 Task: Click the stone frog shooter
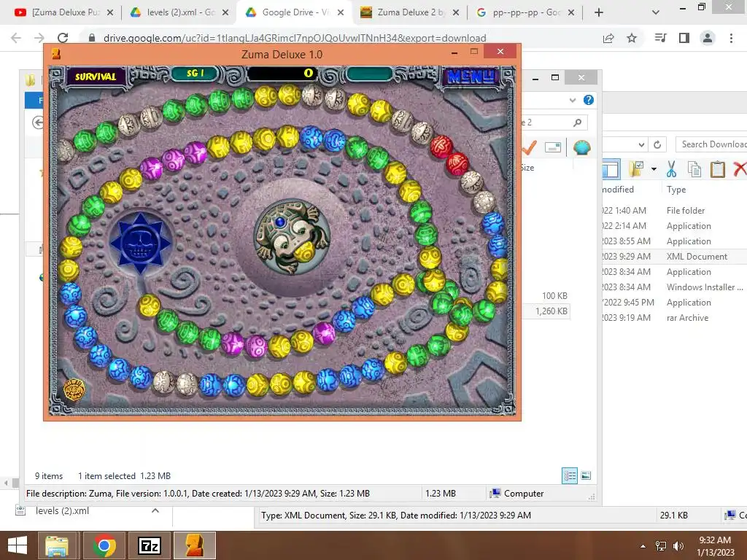coord(291,237)
